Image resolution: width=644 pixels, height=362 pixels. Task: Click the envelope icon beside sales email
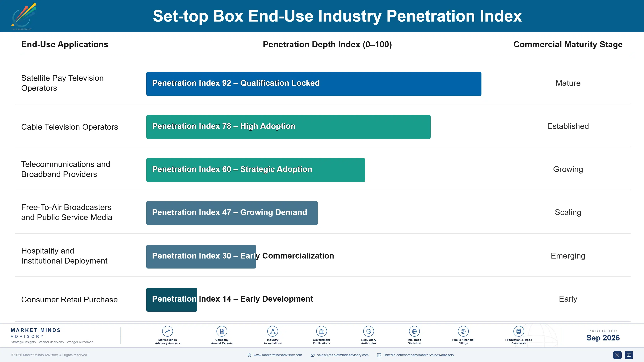[x=313, y=355]
